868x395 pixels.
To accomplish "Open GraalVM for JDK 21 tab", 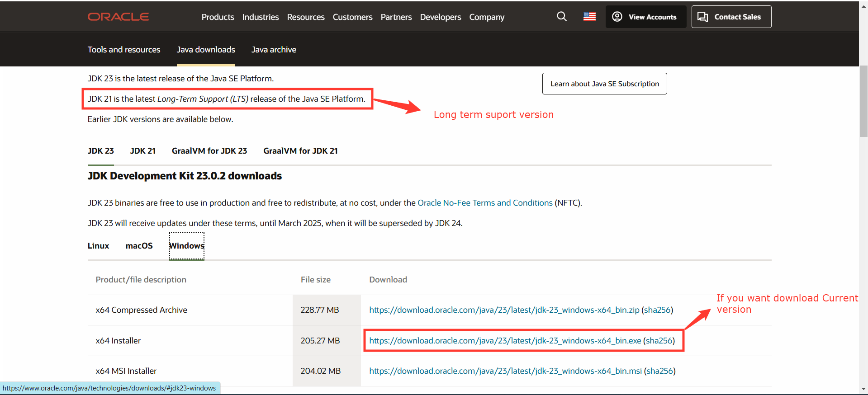I will tap(301, 151).
